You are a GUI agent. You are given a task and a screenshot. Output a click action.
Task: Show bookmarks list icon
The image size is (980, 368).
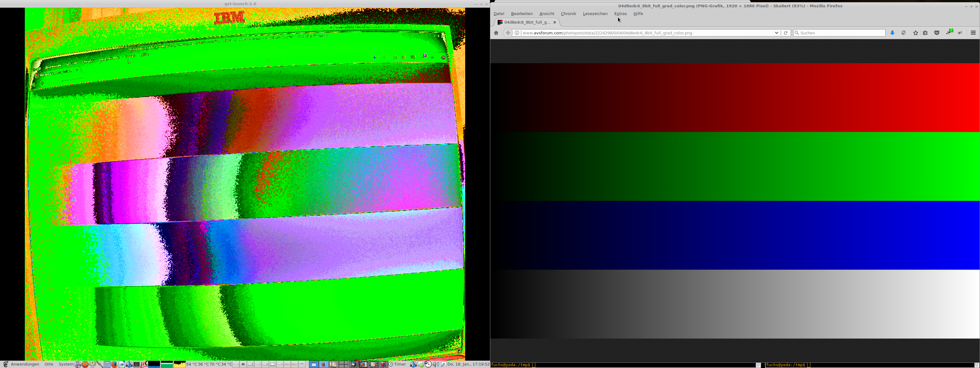(925, 33)
